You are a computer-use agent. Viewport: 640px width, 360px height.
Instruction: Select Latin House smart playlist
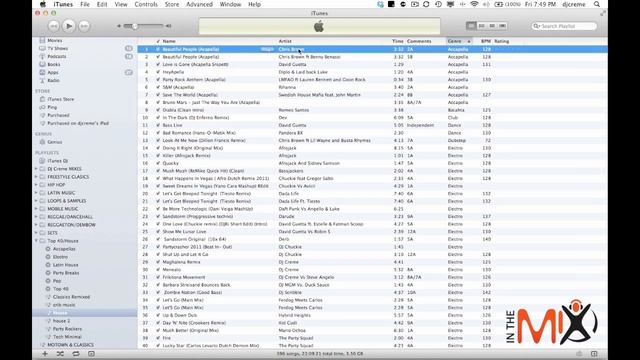(x=65, y=264)
